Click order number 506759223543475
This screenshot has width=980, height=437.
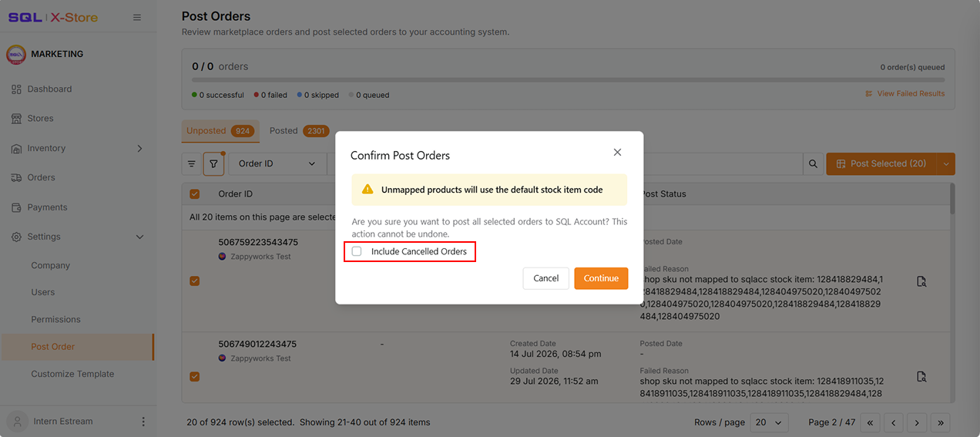point(257,242)
